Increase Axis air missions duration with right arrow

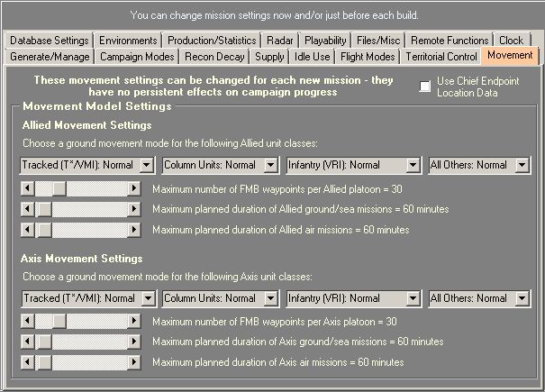(x=134, y=362)
